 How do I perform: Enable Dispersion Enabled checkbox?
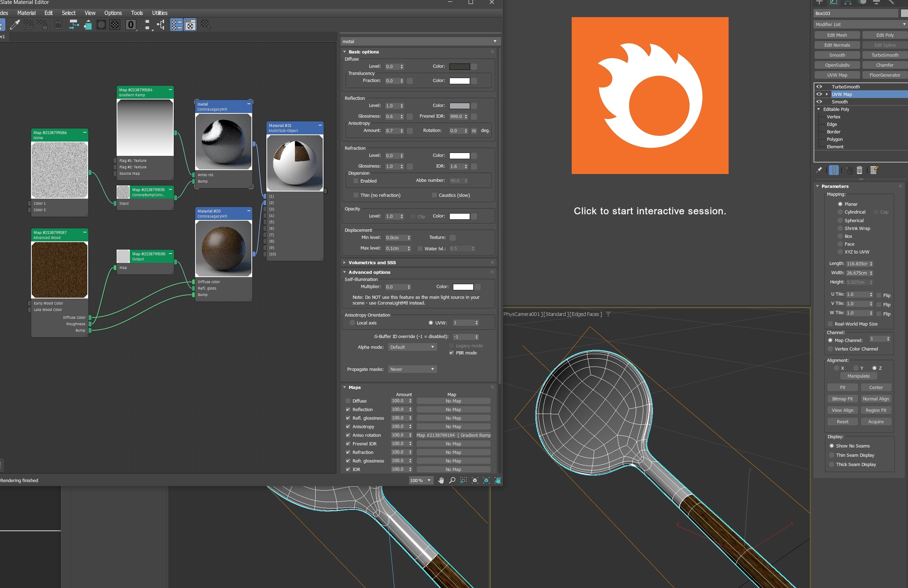(356, 181)
